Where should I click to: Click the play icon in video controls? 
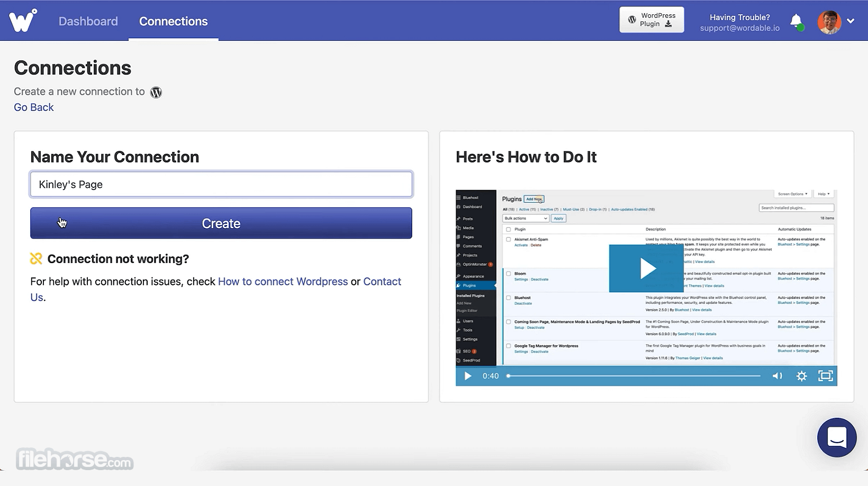point(467,376)
